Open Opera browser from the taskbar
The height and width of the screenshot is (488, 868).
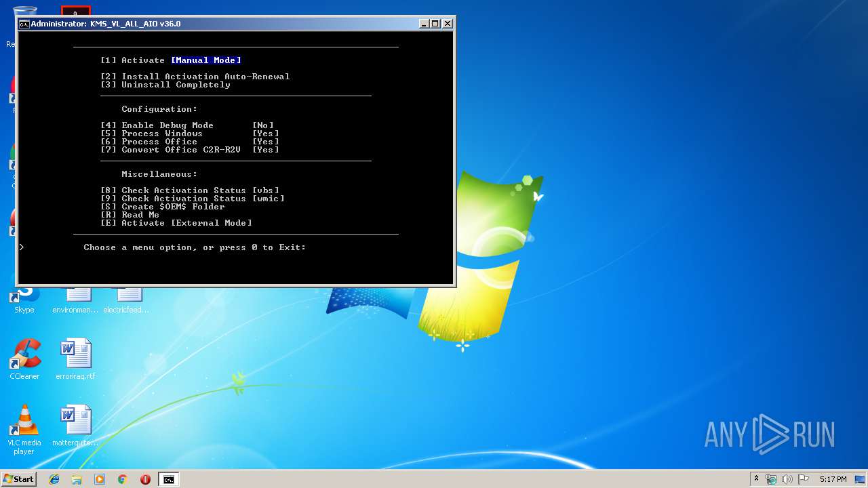[x=145, y=479]
